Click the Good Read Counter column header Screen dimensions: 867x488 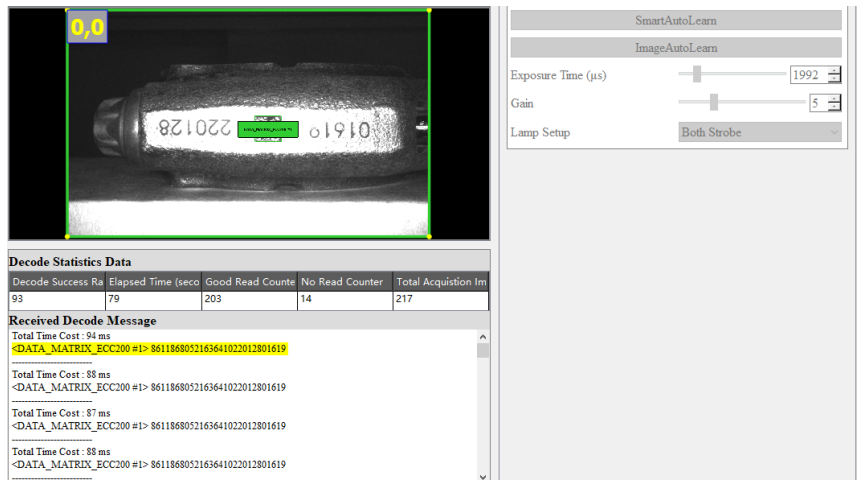pos(248,282)
